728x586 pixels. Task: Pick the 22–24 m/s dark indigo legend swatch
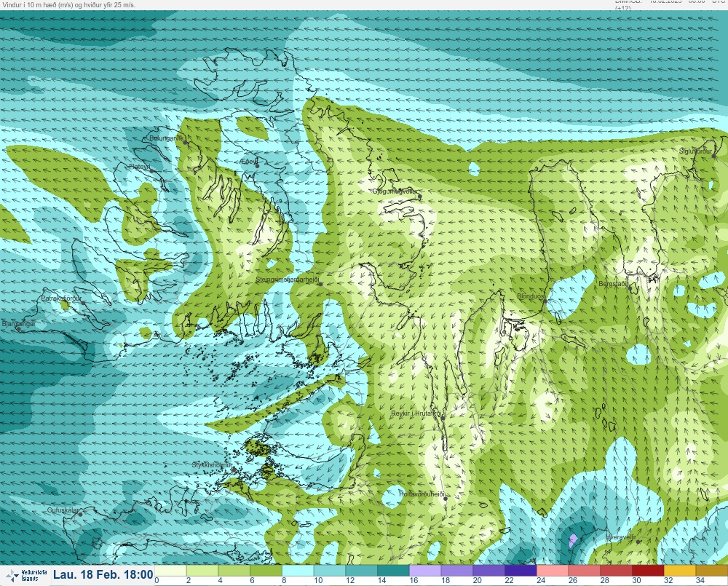(x=521, y=570)
